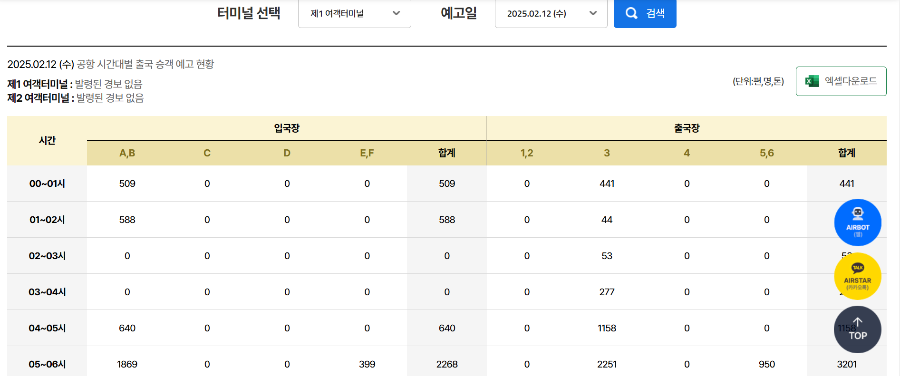Select the 02~03시 row label
900x376 pixels.
(x=47, y=256)
